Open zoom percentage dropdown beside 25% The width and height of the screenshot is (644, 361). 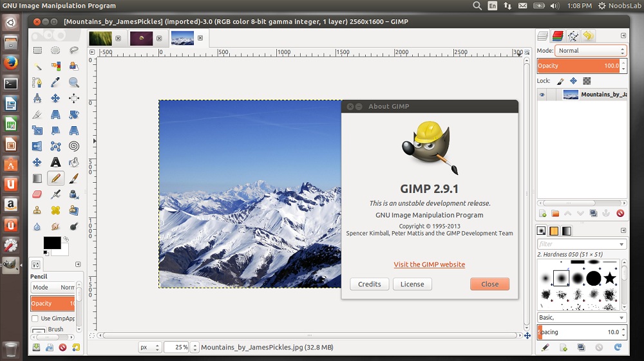194,347
